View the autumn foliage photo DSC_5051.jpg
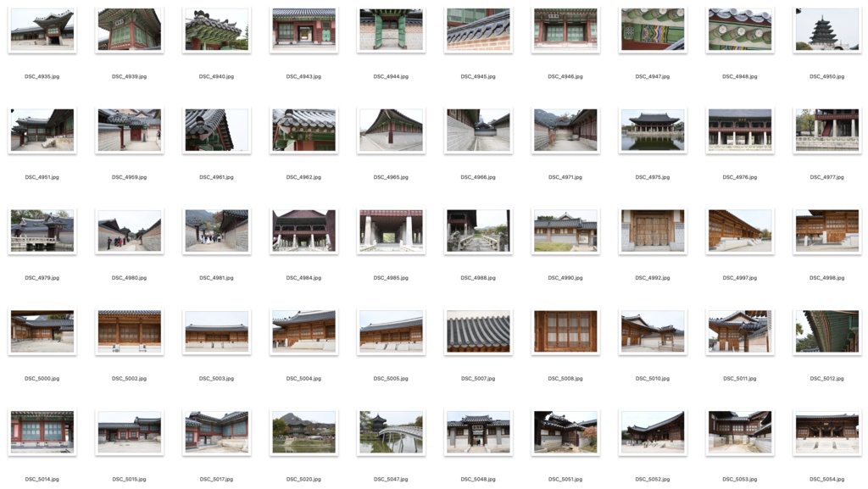This screenshot has width=868, height=489. (564, 431)
